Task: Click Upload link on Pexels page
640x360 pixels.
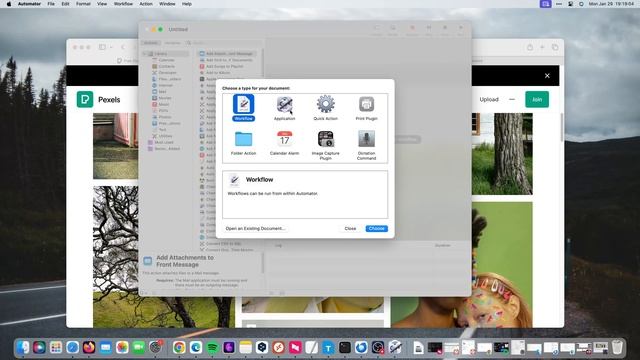Action: tap(489, 99)
